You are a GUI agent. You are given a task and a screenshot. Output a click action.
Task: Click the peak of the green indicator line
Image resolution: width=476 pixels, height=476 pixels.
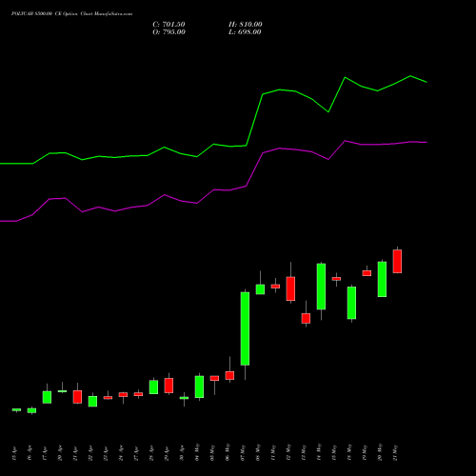410,76
